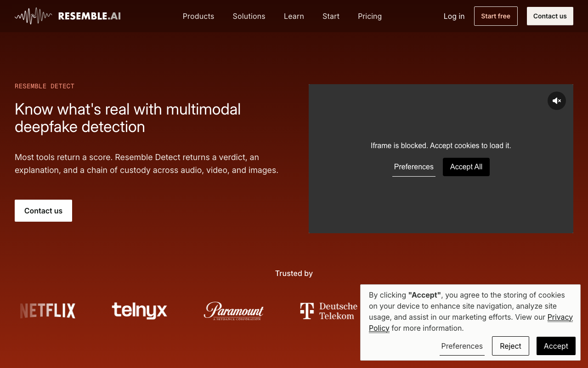Reject cookies in the banner
The height and width of the screenshot is (368, 588).
pos(510,346)
